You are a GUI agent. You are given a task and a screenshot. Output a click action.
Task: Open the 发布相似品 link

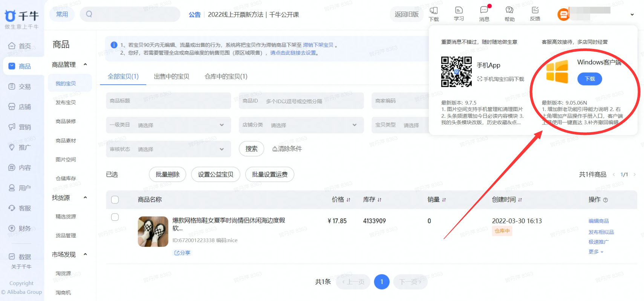click(x=601, y=232)
